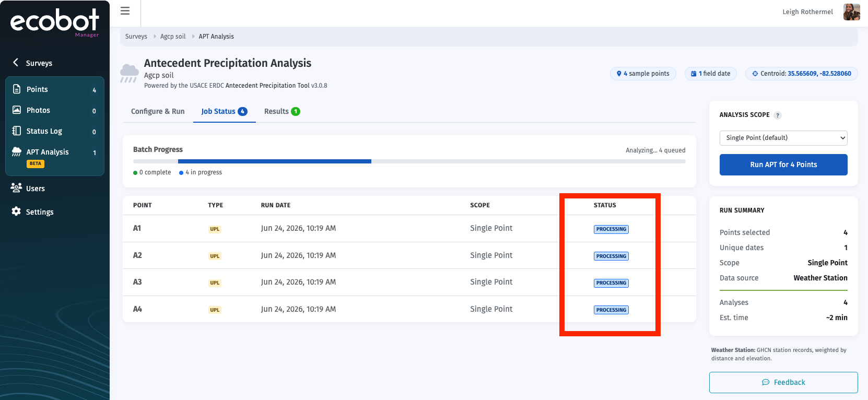Switch to the Results tab
The height and width of the screenshot is (400, 868).
point(282,111)
